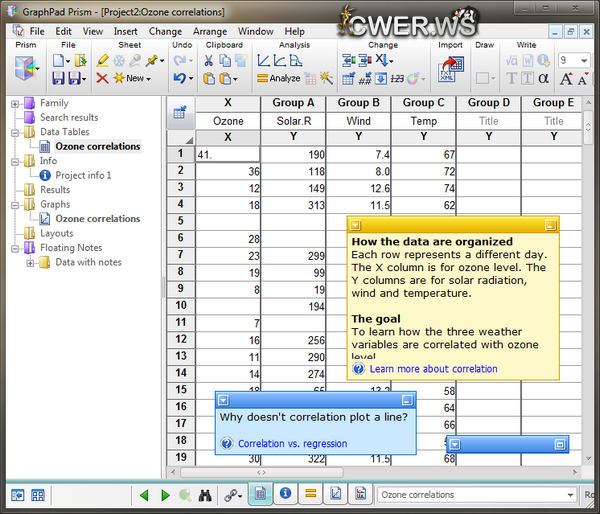Click Learn more about correlation link
The width and height of the screenshot is (600, 514).
(432, 369)
